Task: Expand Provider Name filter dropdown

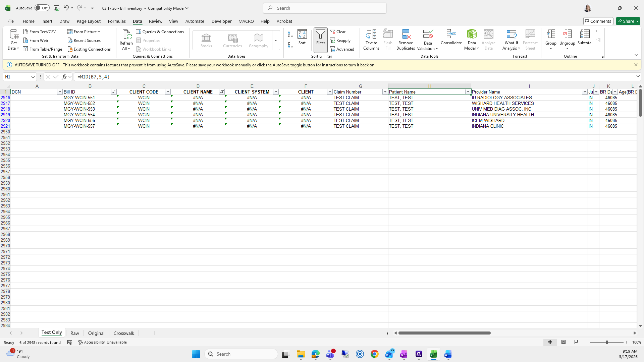Action: pos(585,92)
